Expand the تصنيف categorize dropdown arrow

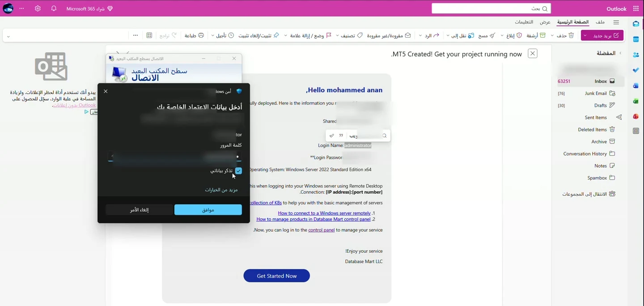point(337,35)
